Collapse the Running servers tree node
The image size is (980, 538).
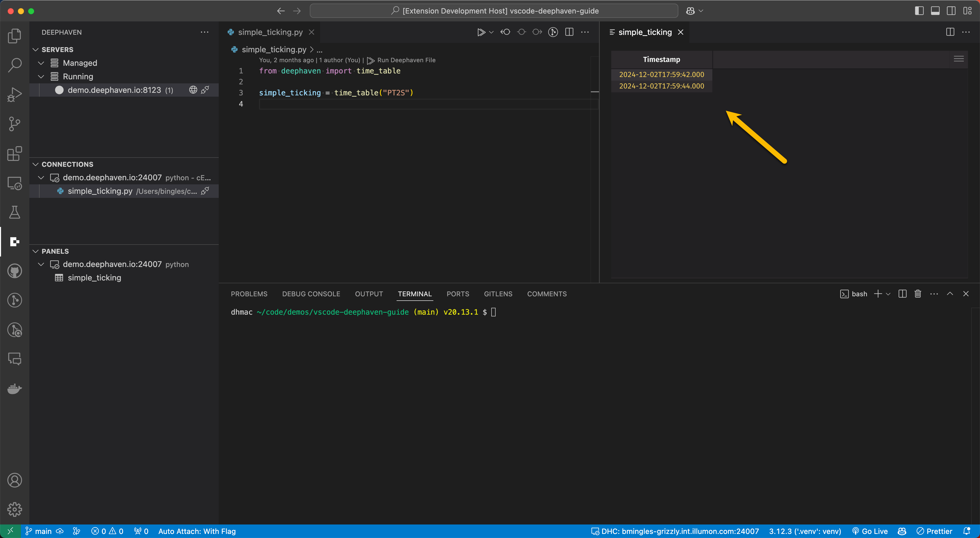tap(41, 76)
